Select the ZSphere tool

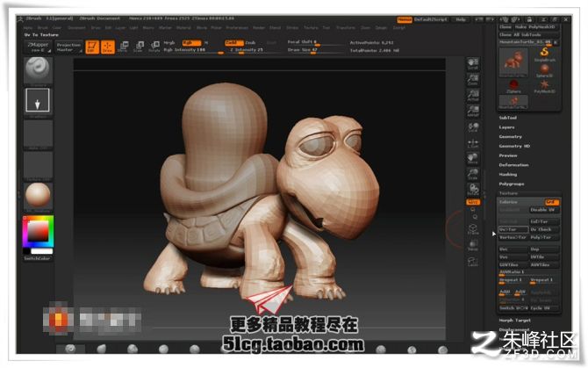click(x=513, y=86)
